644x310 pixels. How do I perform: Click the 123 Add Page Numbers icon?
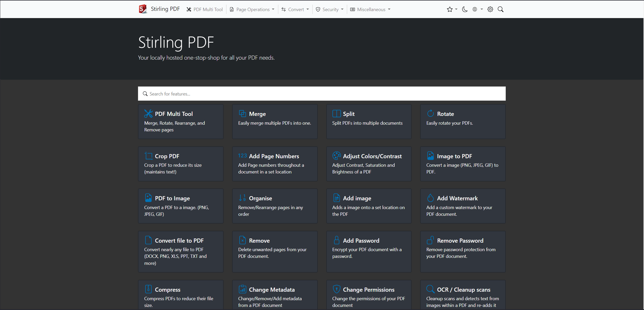[242, 155]
